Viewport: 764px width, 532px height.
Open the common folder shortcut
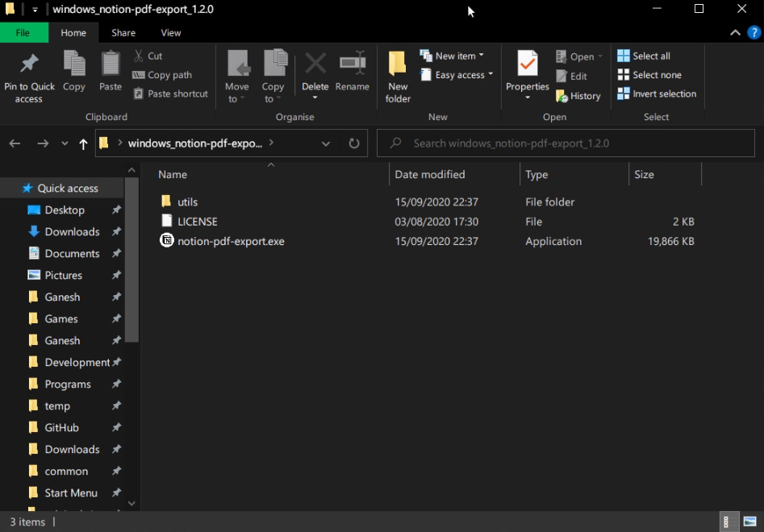tap(66, 472)
